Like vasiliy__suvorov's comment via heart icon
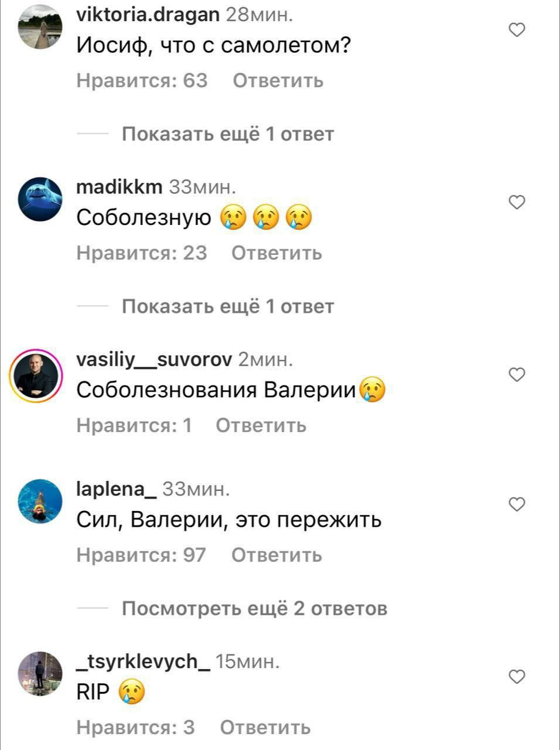Screen dimensions: 560x750 click(x=517, y=374)
